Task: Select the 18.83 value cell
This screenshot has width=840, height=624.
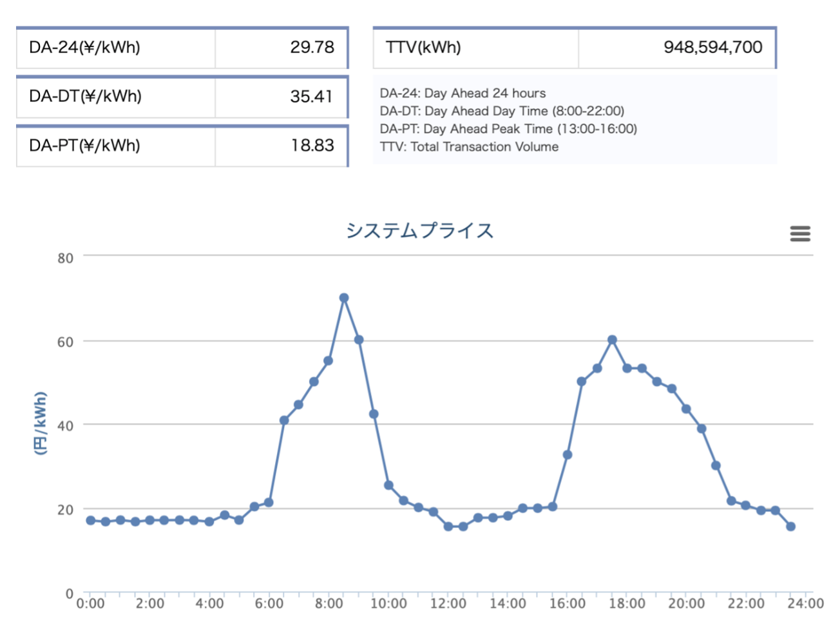Action: tap(282, 146)
